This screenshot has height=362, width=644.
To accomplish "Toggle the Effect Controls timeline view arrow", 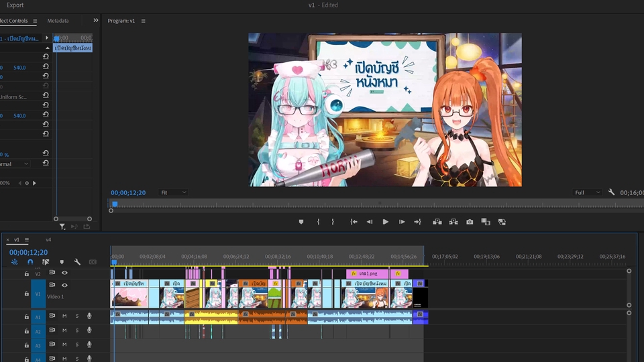I will [47, 38].
